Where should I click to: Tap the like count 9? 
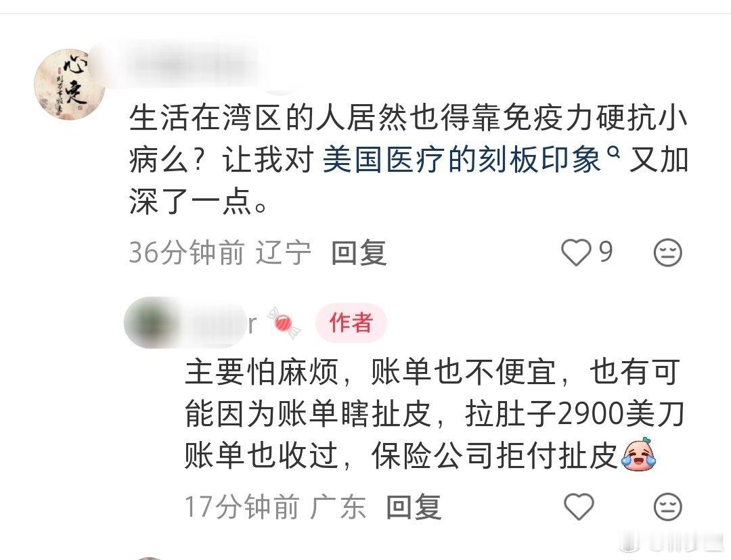(605, 252)
